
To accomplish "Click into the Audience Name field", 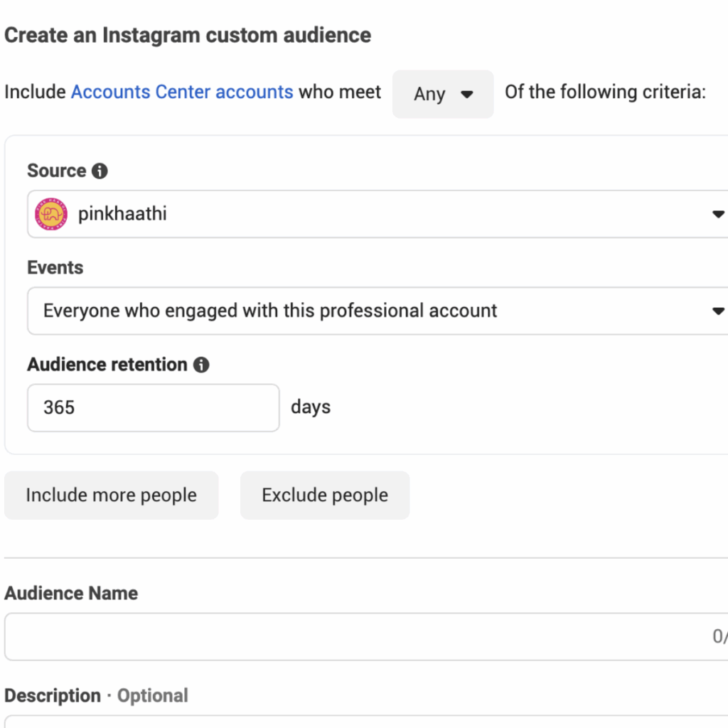I will tap(366, 636).
